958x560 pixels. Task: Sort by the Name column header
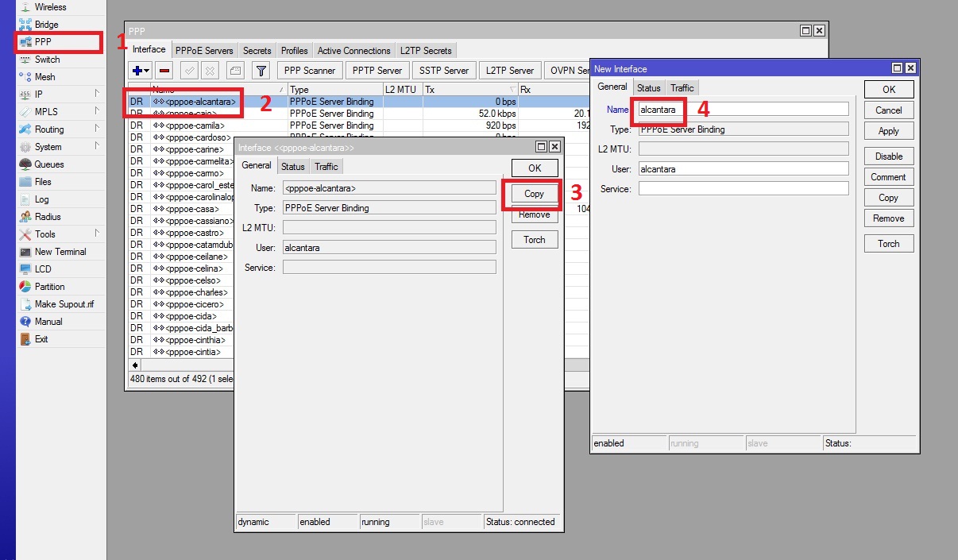pyautogui.click(x=218, y=90)
